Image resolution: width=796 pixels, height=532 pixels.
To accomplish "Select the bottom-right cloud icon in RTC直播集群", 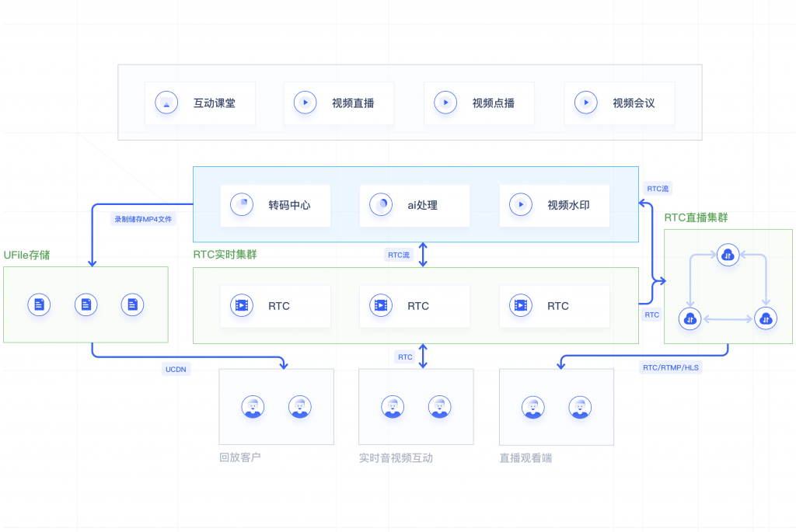I will tap(766, 318).
